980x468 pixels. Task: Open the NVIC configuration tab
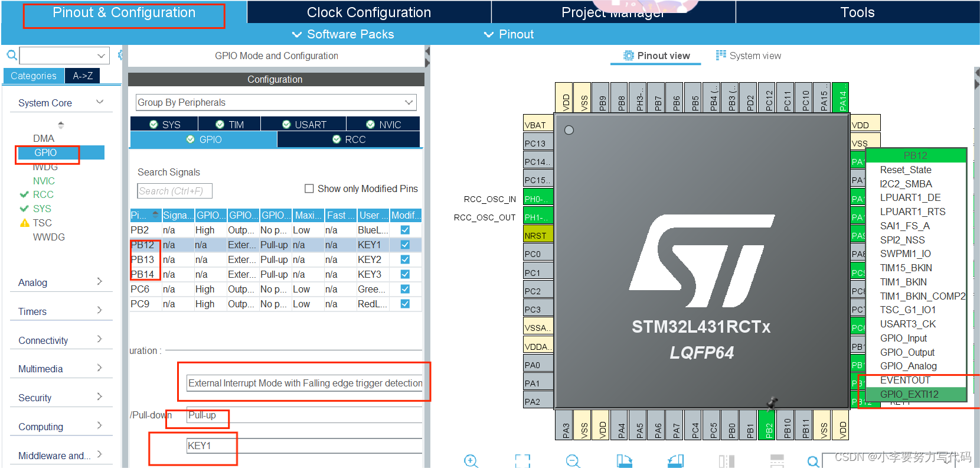[384, 125]
